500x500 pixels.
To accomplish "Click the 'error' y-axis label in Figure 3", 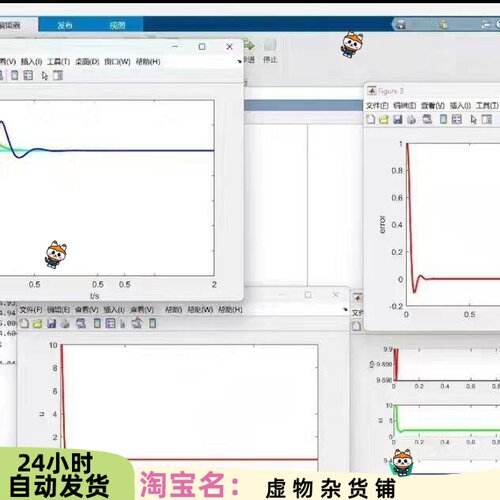I will [x=382, y=224].
